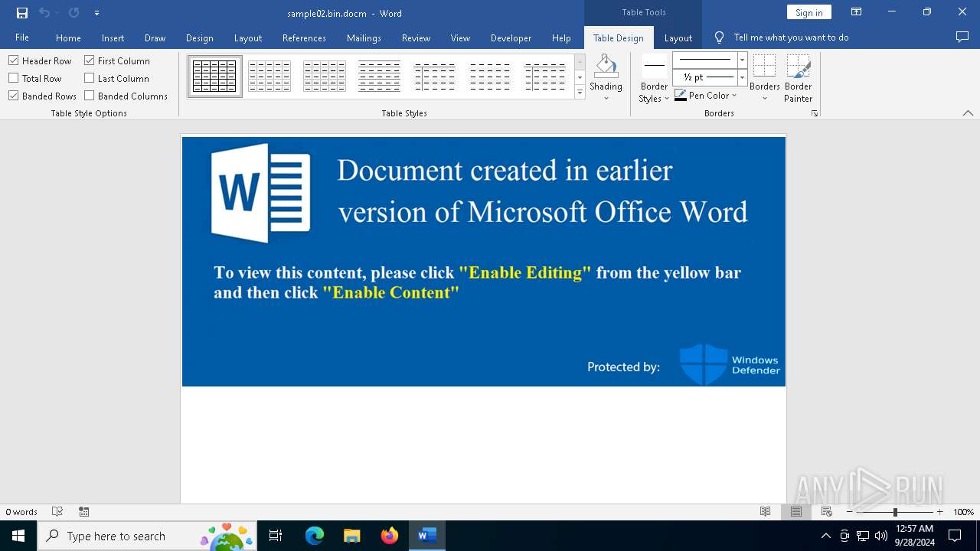Click 0 words count in status bar
The height and width of the screenshot is (551, 980).
click(21, 512)
